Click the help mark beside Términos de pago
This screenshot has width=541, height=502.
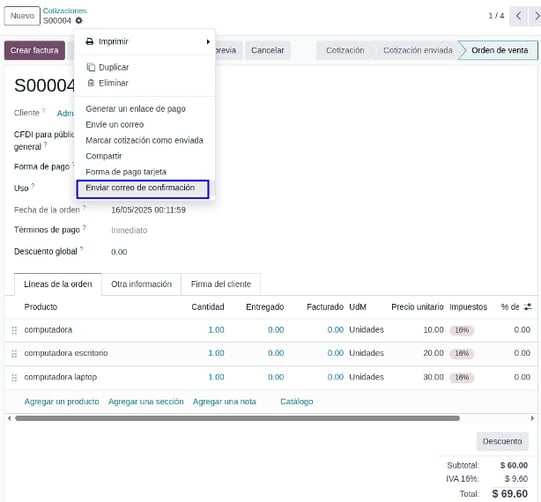coord(84,227)
